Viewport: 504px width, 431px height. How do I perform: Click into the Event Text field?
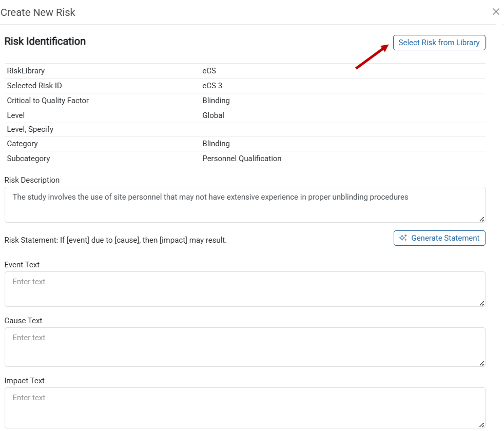(x=245, y=289)
